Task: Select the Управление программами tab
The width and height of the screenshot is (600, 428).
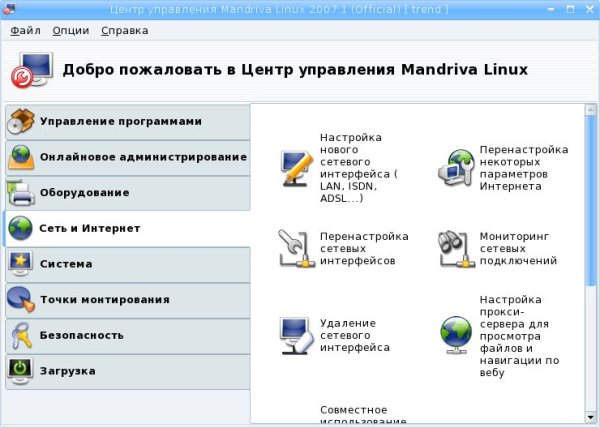Action: click(x=128, y=122)
